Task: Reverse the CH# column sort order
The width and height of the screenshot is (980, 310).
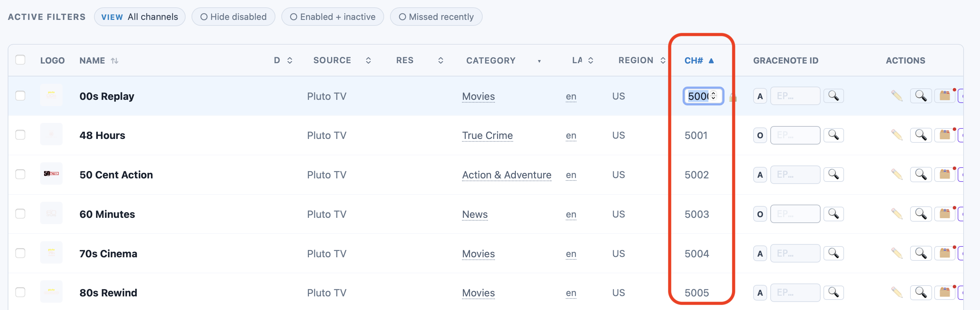Action: coord(699,60)
